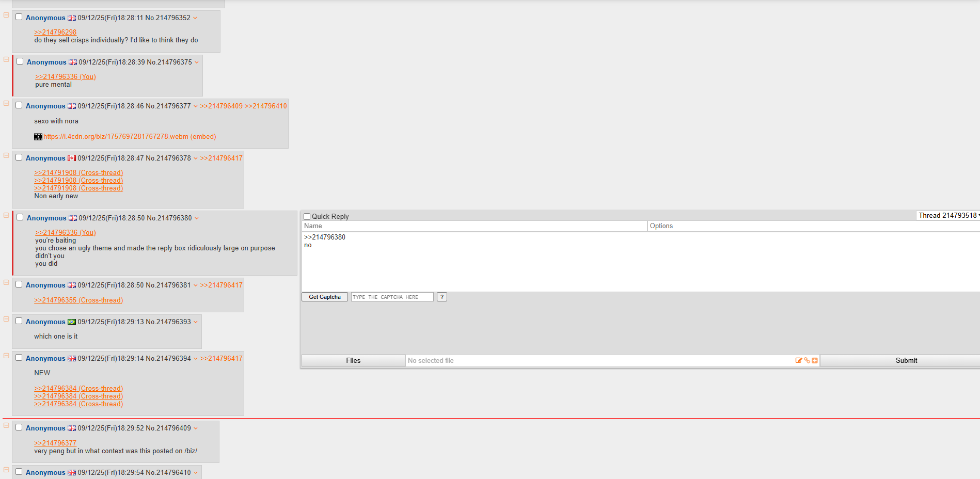Open the Thread 214793518 selector dropdown
Screen dimensions: 980x479
pyautogui.click(x=948, y=216)
